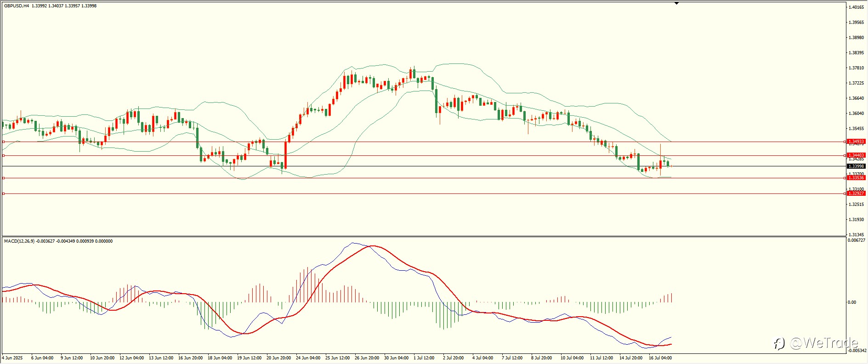Screen dimensions: 868x364
Task: Click the 7 Jul 12:00 time label
Action: coord(512,358)
